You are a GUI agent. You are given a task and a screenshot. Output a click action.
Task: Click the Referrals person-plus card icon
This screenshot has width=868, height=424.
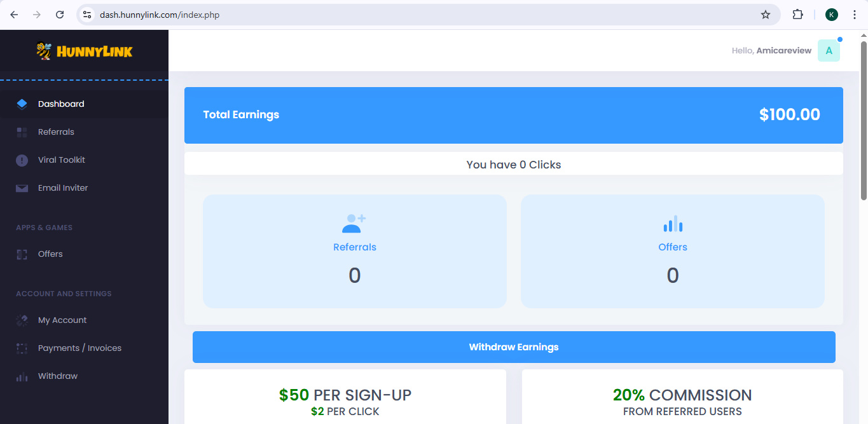(354, 224)
